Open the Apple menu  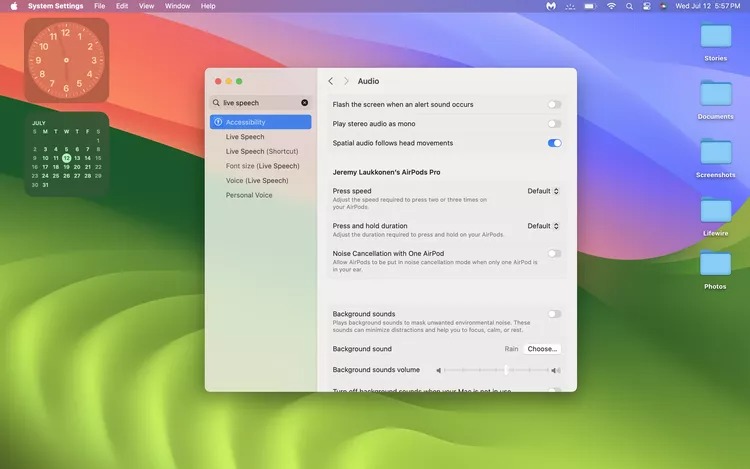(14, 6)
